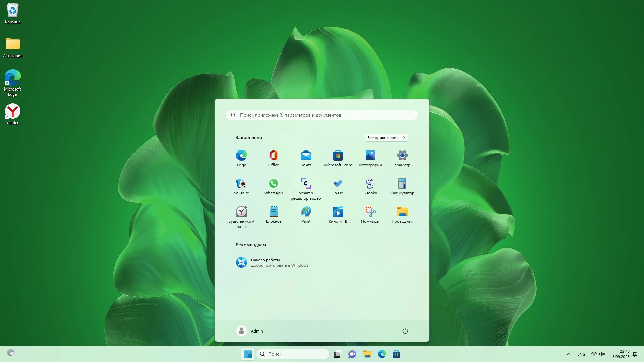Image resolution: width=644 pixels, height=362 pixels.
Task: Show hidden tray icons chevron
Action: (x=568, y=354)
